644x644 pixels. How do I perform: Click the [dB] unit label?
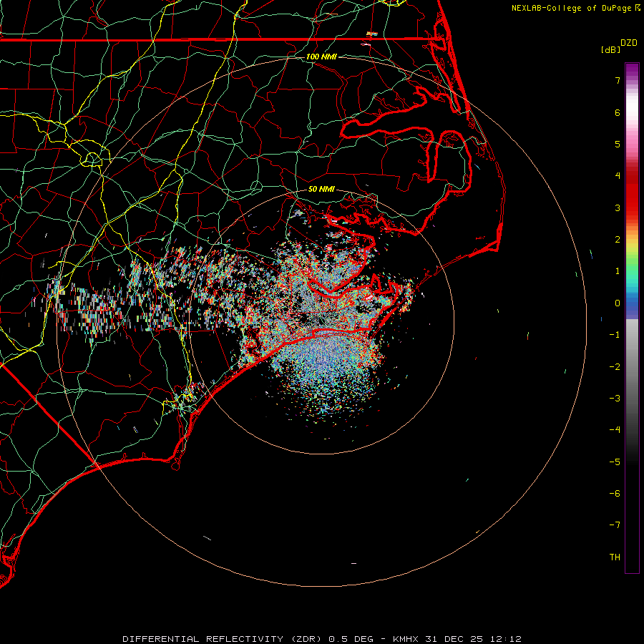[x=611, y=49]
